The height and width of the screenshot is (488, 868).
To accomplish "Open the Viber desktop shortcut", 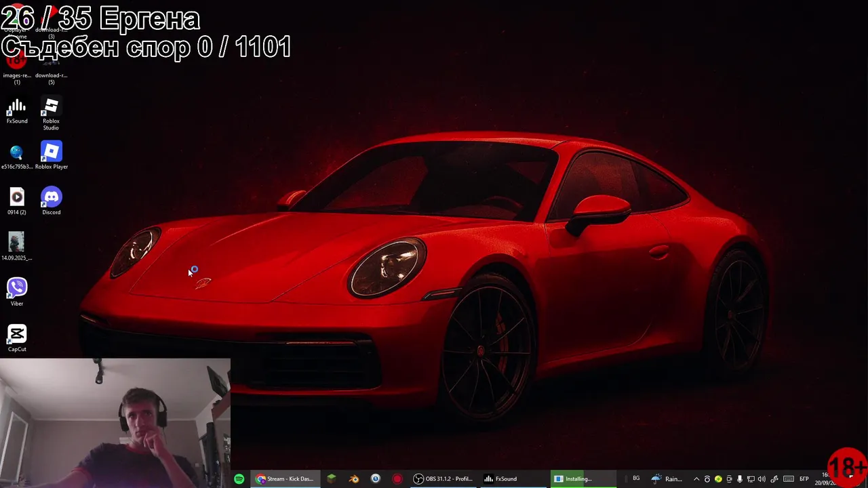I will click(x=17, y=292).
